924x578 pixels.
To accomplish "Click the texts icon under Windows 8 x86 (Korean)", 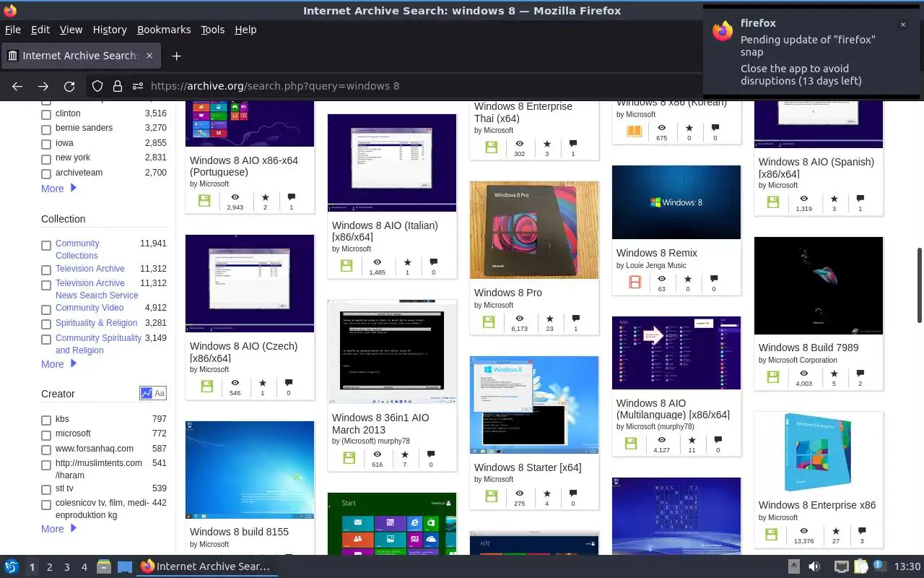I will (x=634, y=131).
